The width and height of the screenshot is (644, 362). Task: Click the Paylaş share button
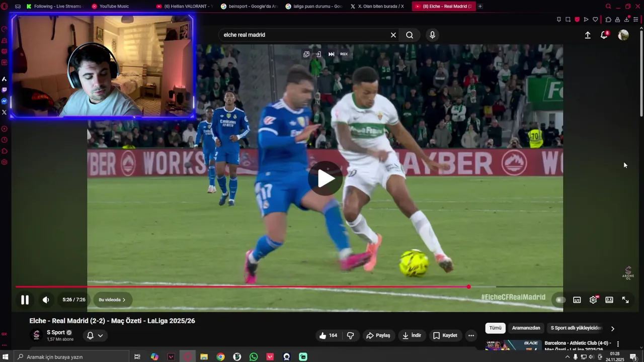pos(378,335)
